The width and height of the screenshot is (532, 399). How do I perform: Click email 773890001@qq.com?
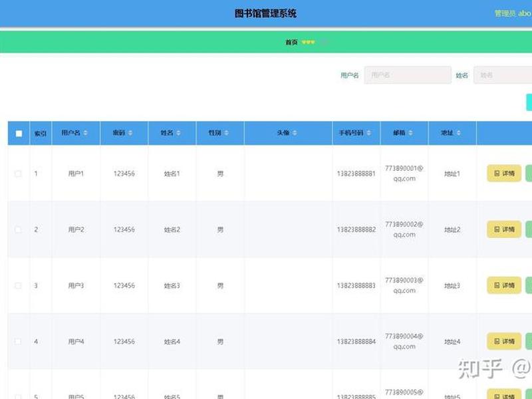pos(404,174)
